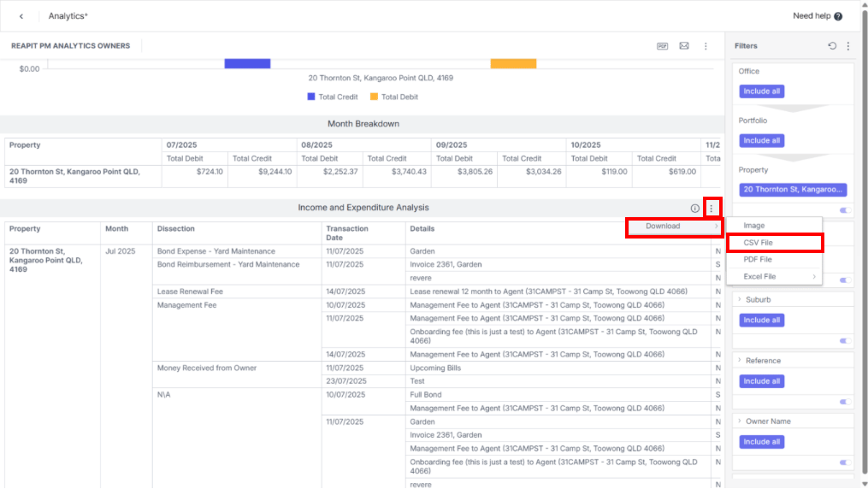The image size is (868, 489).
Task: Expand the Owner Name filter section
Action: (740, 421)
